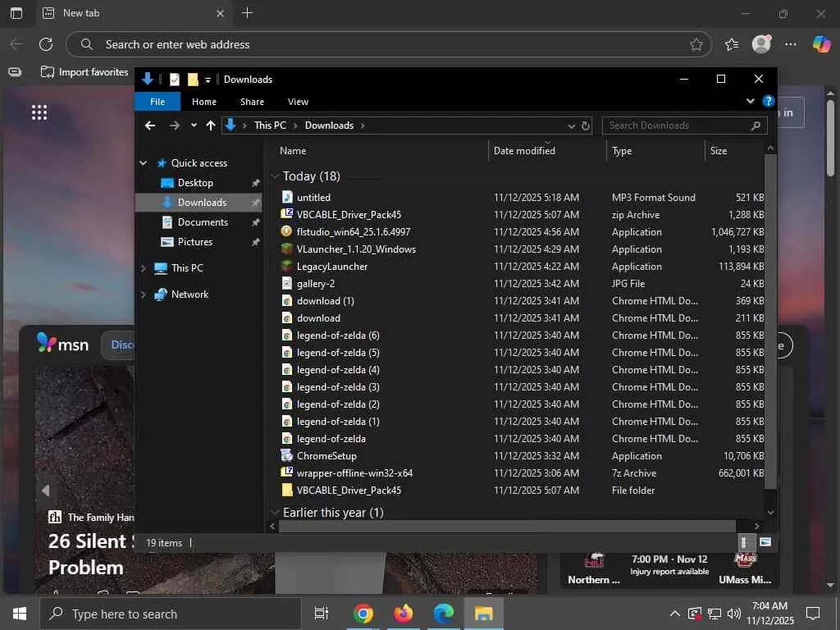Click the Search Downloads field

(x=684, y=126)
